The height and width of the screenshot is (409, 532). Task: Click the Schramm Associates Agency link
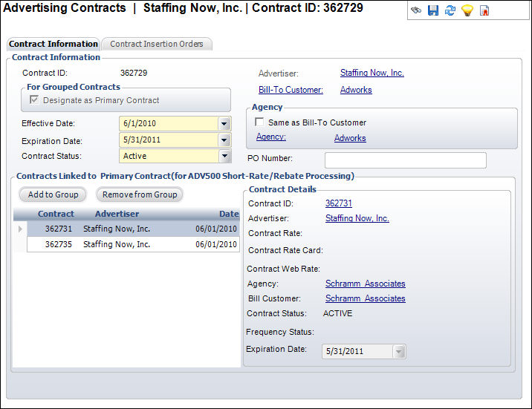tap(365, 284)
